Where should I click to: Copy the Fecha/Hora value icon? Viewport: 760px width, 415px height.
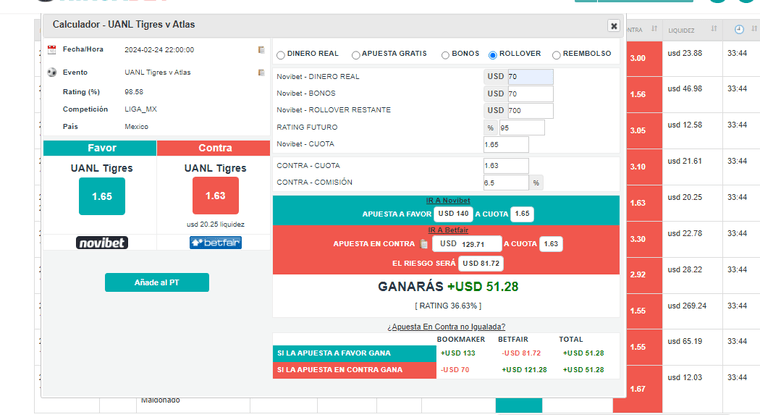point(261,49)
